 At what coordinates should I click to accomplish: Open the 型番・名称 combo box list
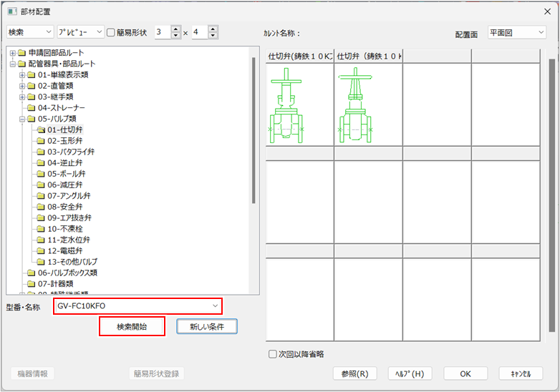point(214,306)
